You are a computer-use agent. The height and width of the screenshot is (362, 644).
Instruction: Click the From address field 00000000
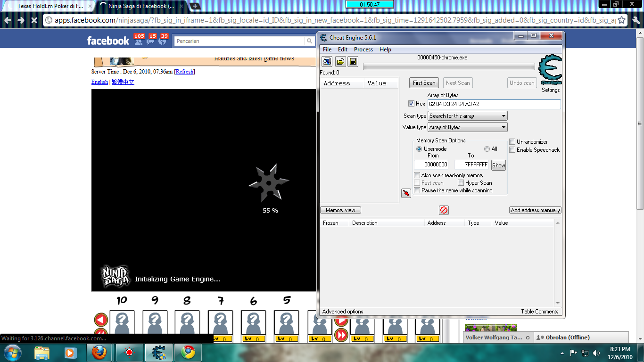431,165
